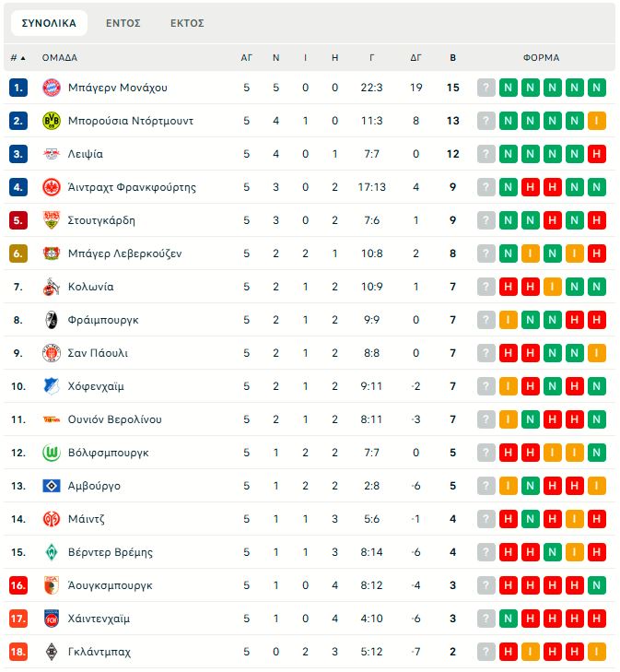Viewport: 620px width, 672px height.
Task: Open the Στουτγκάρδη team link
Action: click(101, 220)
